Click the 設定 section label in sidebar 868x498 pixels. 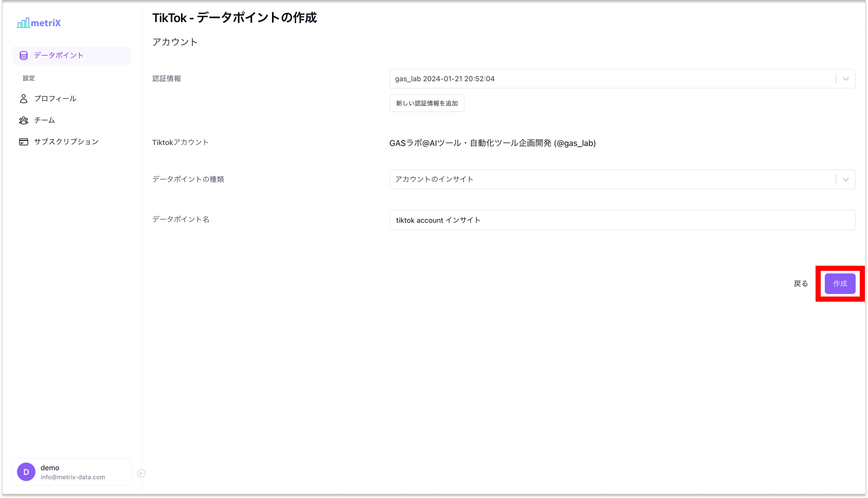point(29,78)
